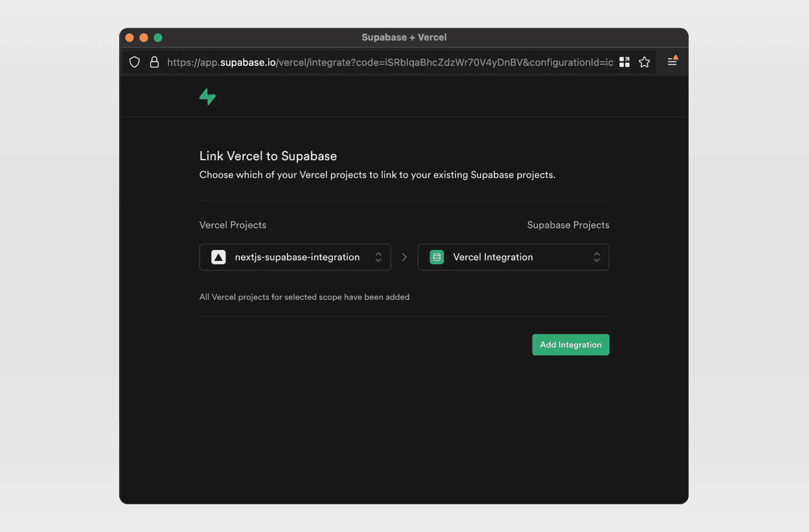The height and width of the screenshot is (532, 809).
Task: Close the Supabase + Vercel window
Action: [130, 38]
